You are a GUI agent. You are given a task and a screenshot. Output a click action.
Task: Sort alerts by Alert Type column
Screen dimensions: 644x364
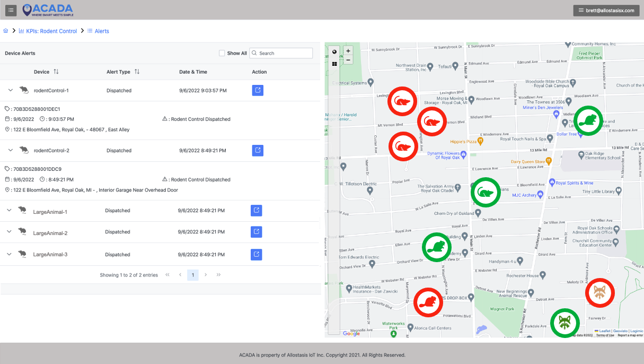coord(137,72)
